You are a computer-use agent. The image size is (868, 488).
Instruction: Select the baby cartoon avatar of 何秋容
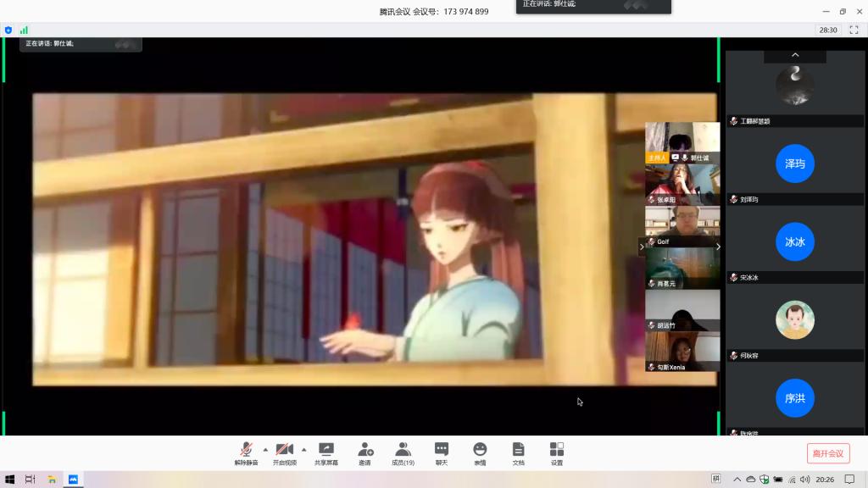pyautogui.click(x=795, y=319)
